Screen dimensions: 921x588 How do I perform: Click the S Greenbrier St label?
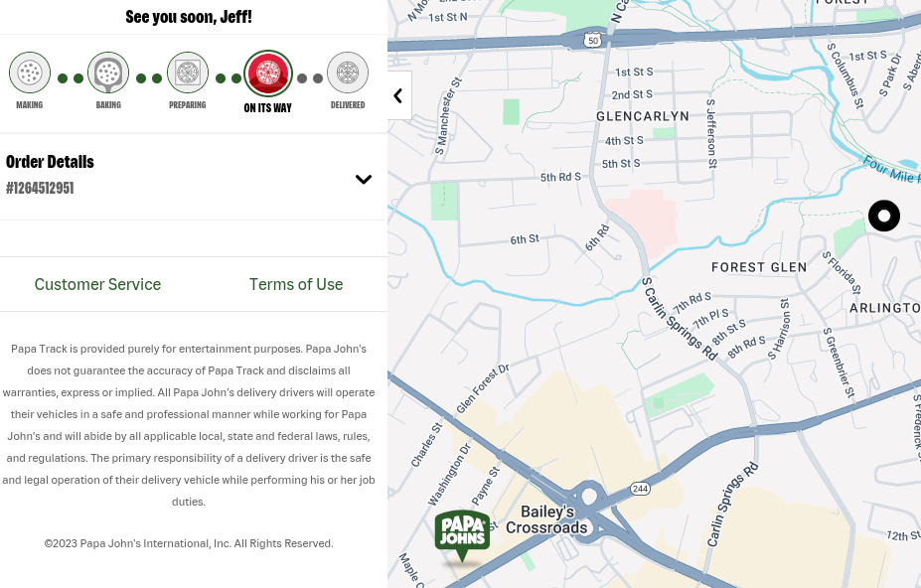(x=839, y=363)
